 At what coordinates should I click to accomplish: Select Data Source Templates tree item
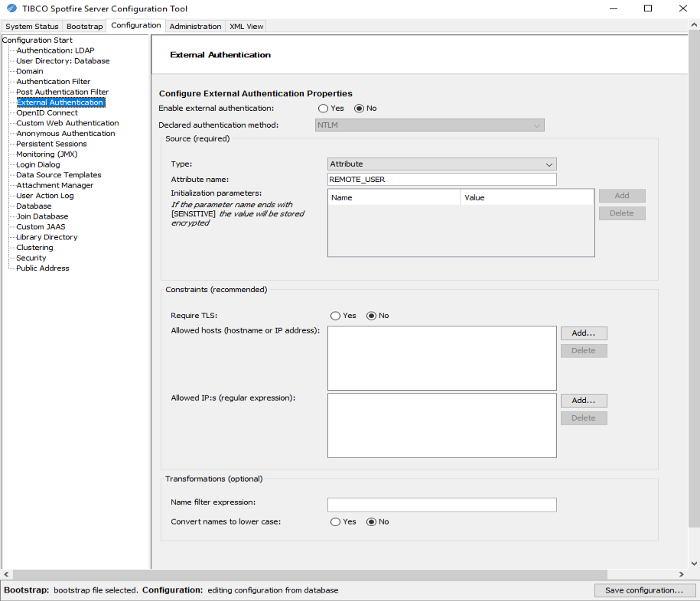59,175
